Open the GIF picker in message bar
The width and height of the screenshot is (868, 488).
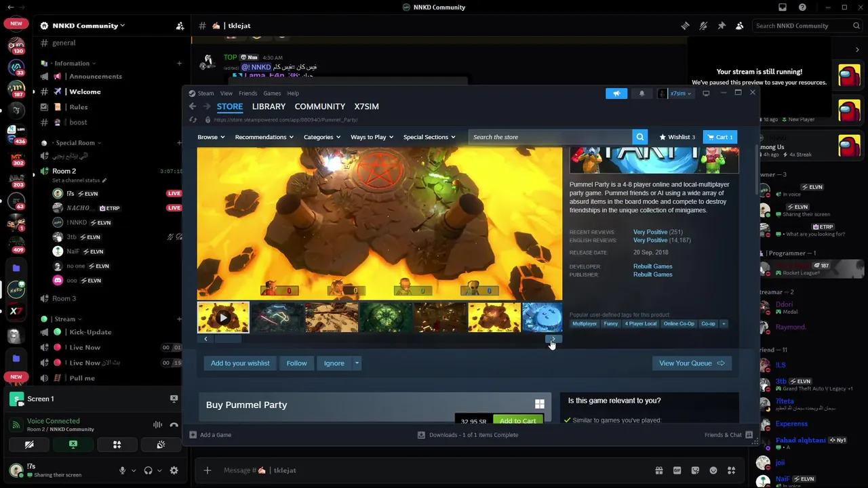[677, 470]
